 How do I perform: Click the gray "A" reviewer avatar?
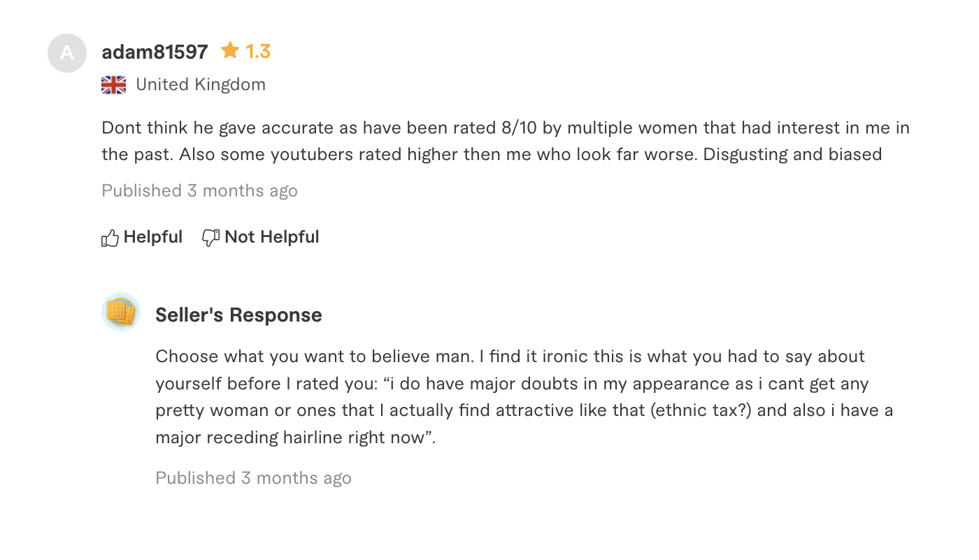pyautogui.click(x=67, y=53)
